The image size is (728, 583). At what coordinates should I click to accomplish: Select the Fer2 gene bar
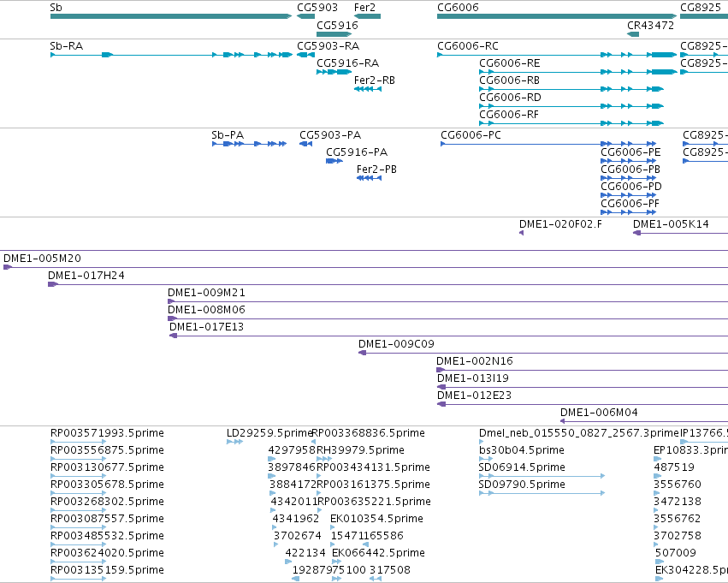(x=367, y=16)
